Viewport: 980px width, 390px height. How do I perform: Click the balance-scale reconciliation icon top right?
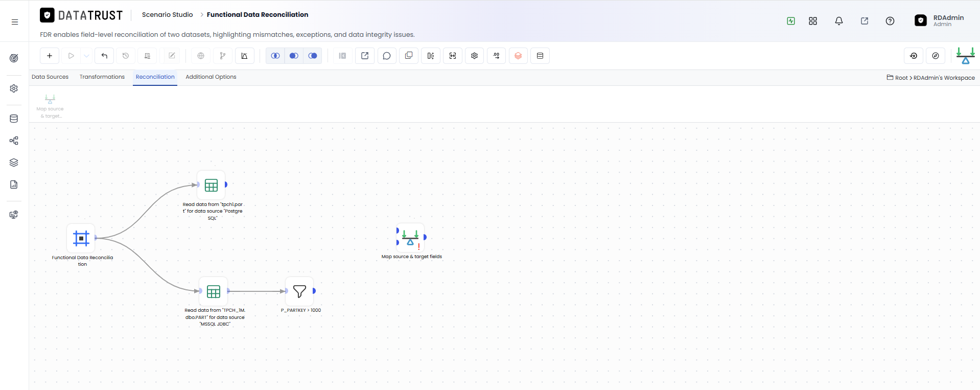(x=966, y=56)
